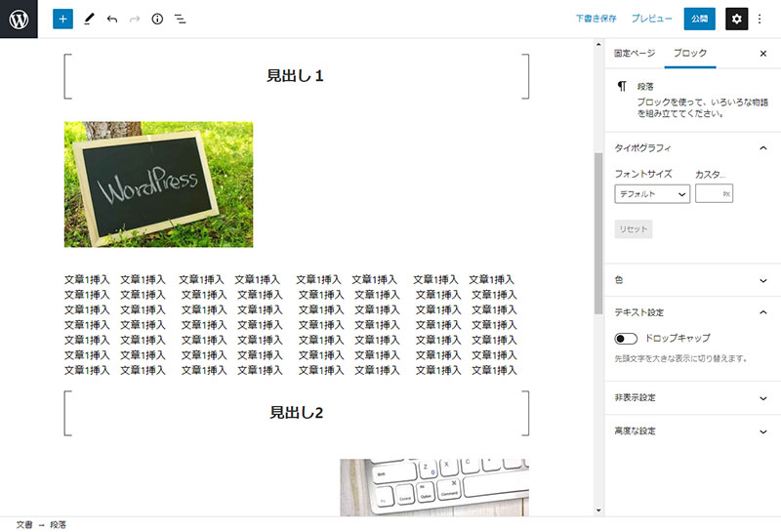
Task: Click the WordPress logo icon
Action: 19,19
